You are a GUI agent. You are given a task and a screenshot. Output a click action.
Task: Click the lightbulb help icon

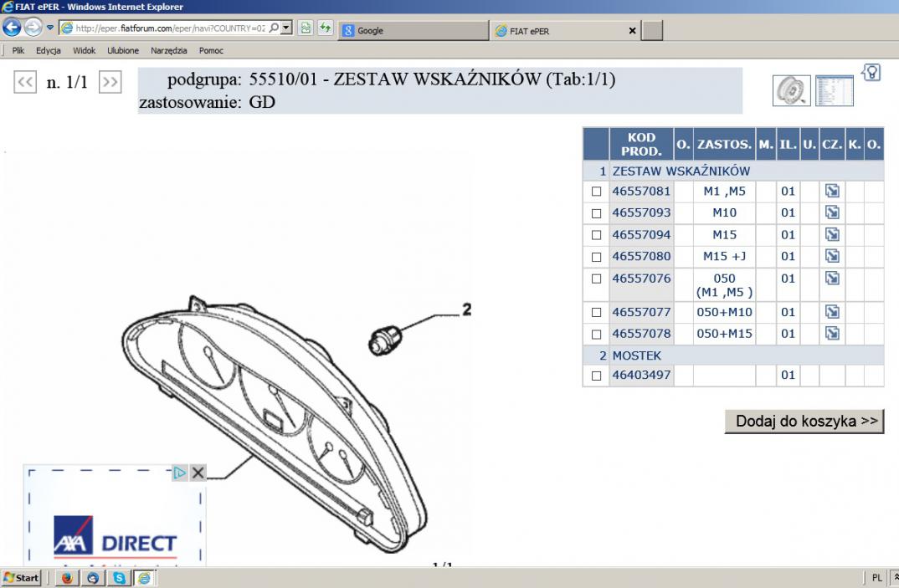[871, 73]
